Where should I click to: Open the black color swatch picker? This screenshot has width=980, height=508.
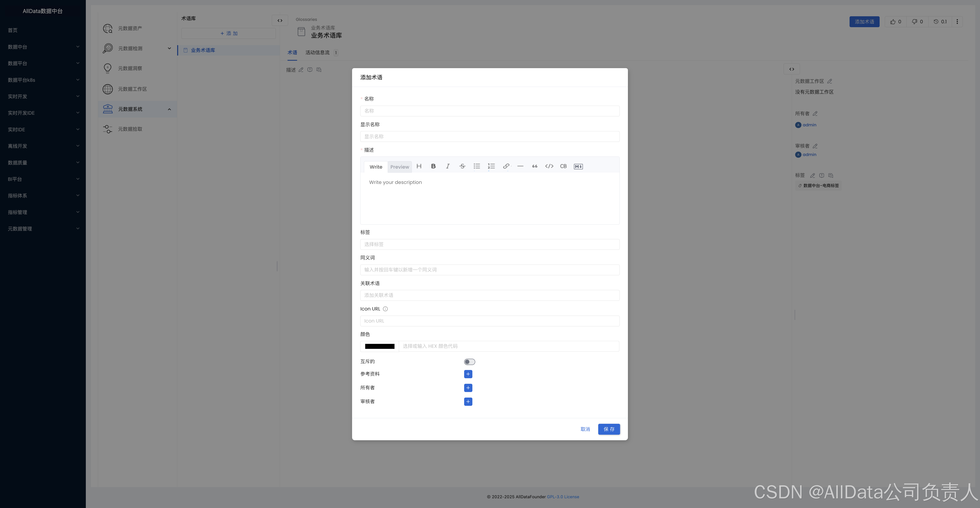pos(379,346)
